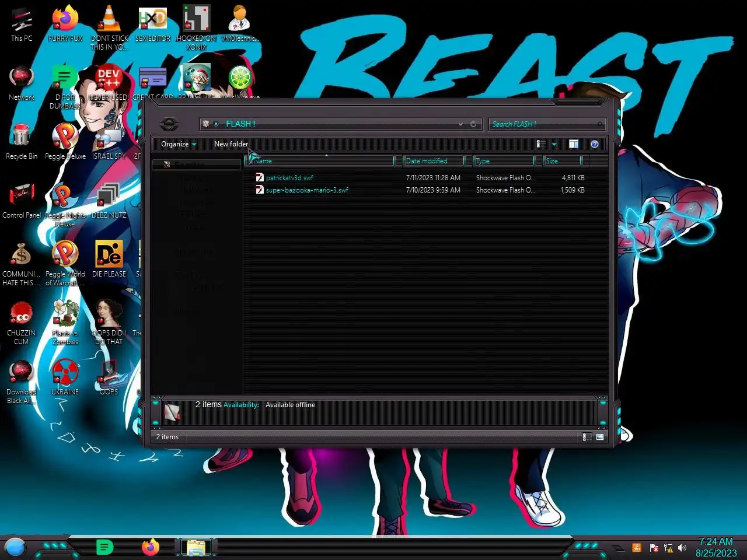Open the SEX EDITOR HxD shortcut
Screen dimensions: 747x560
[x=153, y=23]
